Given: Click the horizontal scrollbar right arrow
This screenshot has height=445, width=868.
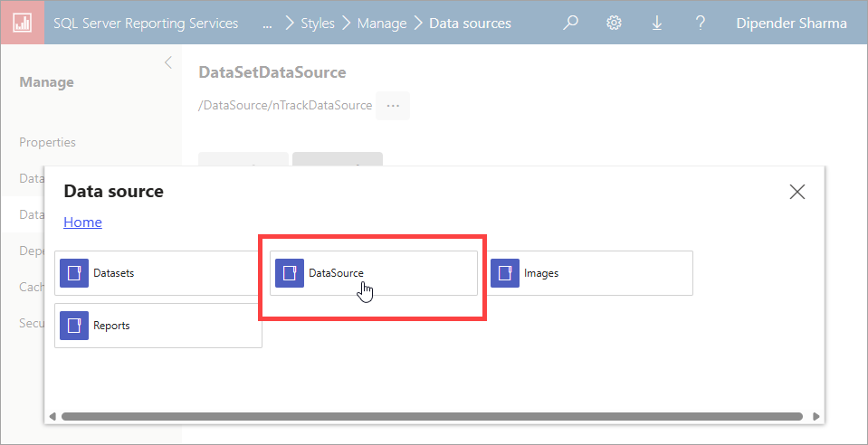Looking at the screenshot, I should tap(816, 416).
